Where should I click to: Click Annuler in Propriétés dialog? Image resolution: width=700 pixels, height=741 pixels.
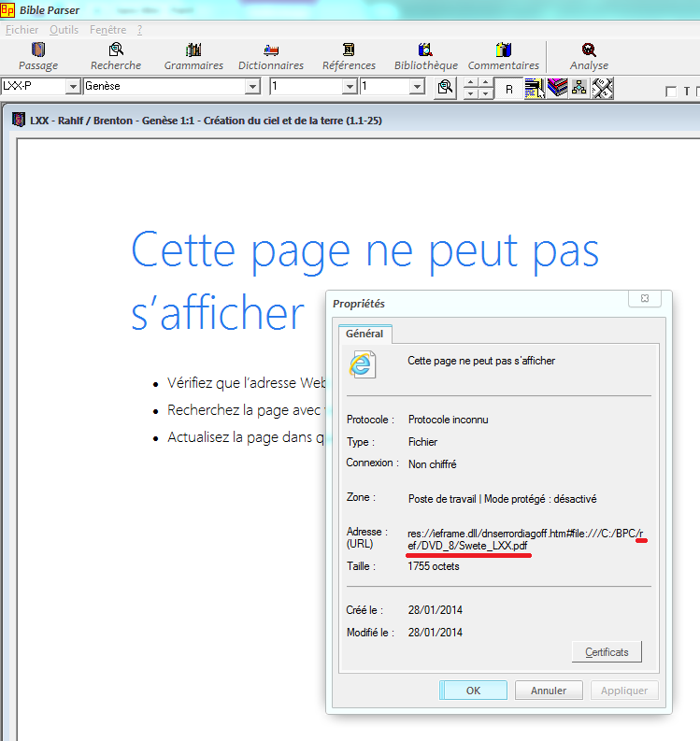pyautogui.click(x=549, y=691)
